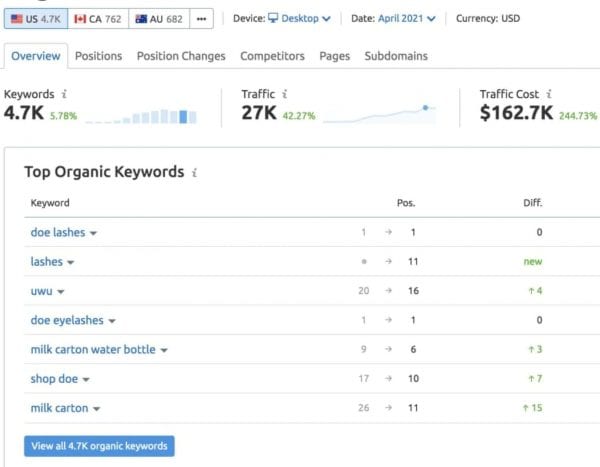Open the Desktop device dropdown
The width and height of the screenshot is (600, 467).
[x=299, y=18]
